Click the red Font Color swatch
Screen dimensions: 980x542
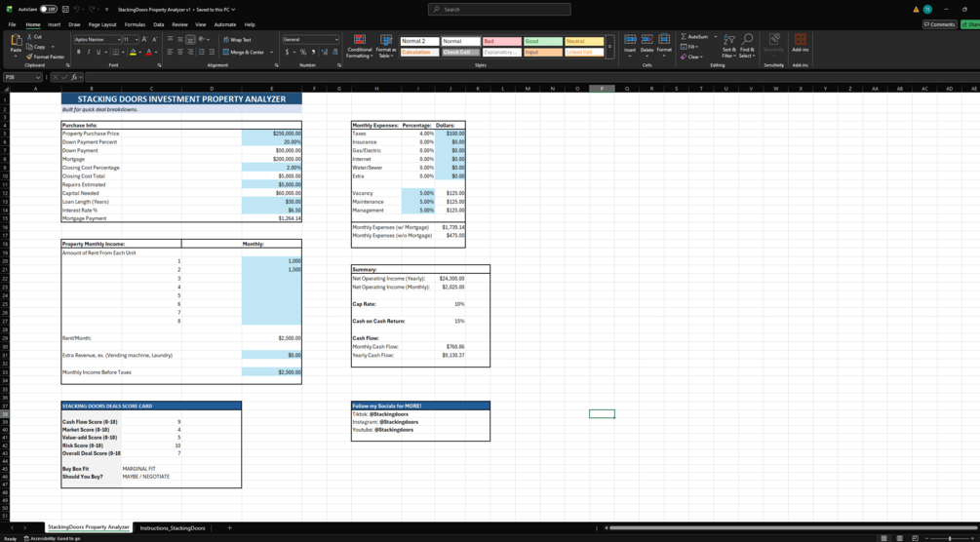coord(148,52)
